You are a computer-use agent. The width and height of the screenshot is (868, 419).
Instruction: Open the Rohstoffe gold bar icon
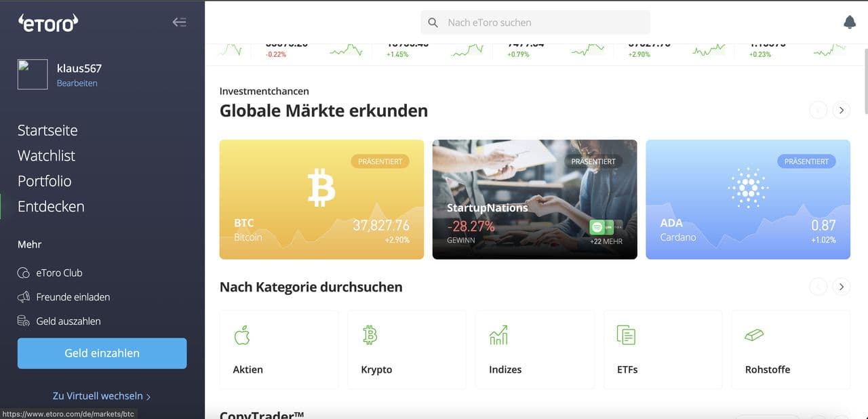(x=754, y=335)
